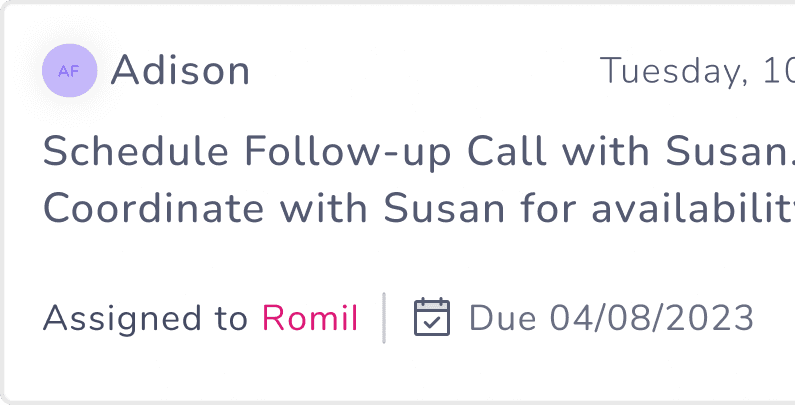Click the word Due beside the calendar icon

coord(502,318)
